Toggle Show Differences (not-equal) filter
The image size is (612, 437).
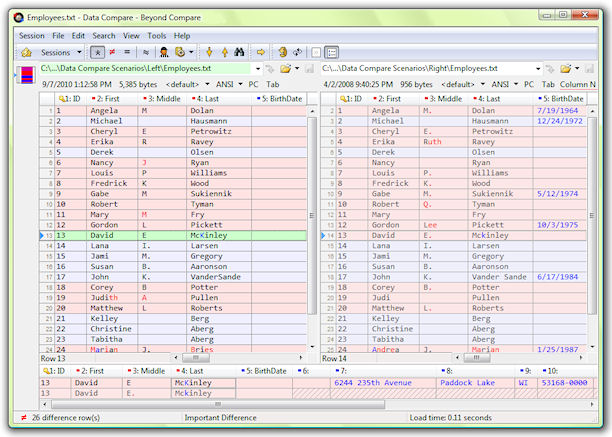click(112, 52)
